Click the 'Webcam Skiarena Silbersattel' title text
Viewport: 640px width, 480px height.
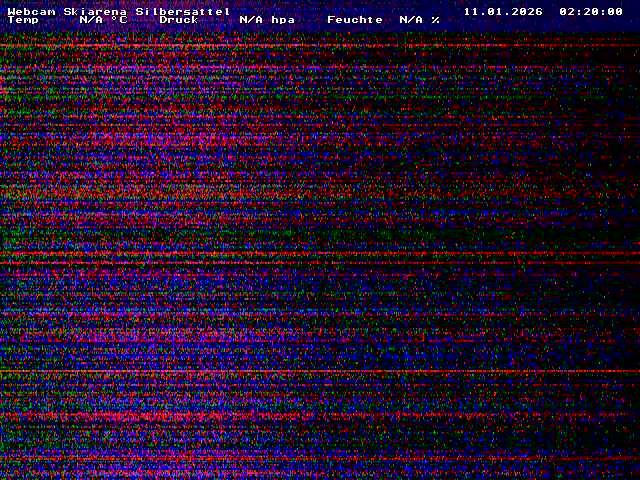(119, 11)
